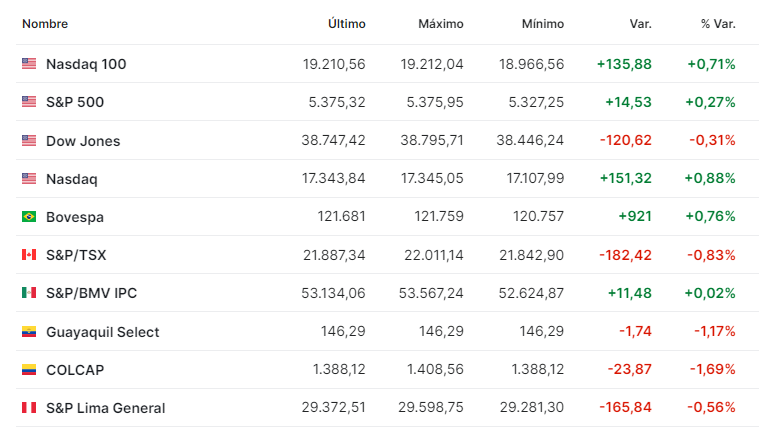Sort by the Último column header
Image resolution: width=759 pixels, height=428 pixels.
[347, 24]
